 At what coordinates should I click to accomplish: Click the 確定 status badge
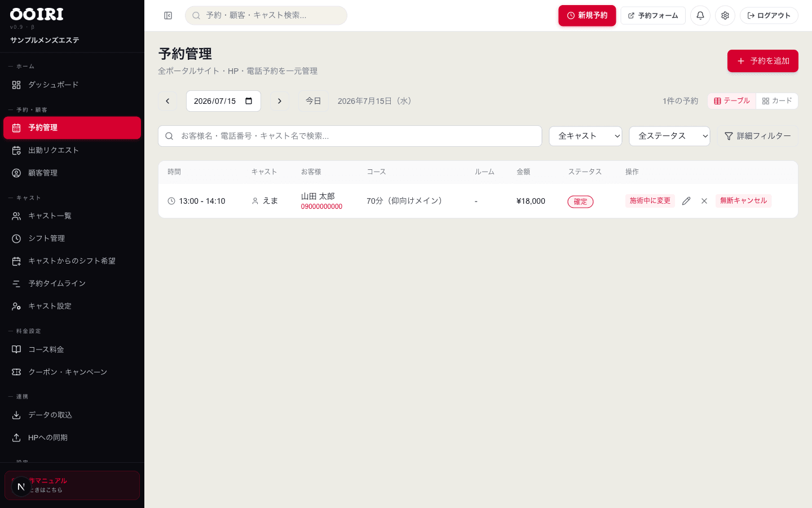point(580,202)
